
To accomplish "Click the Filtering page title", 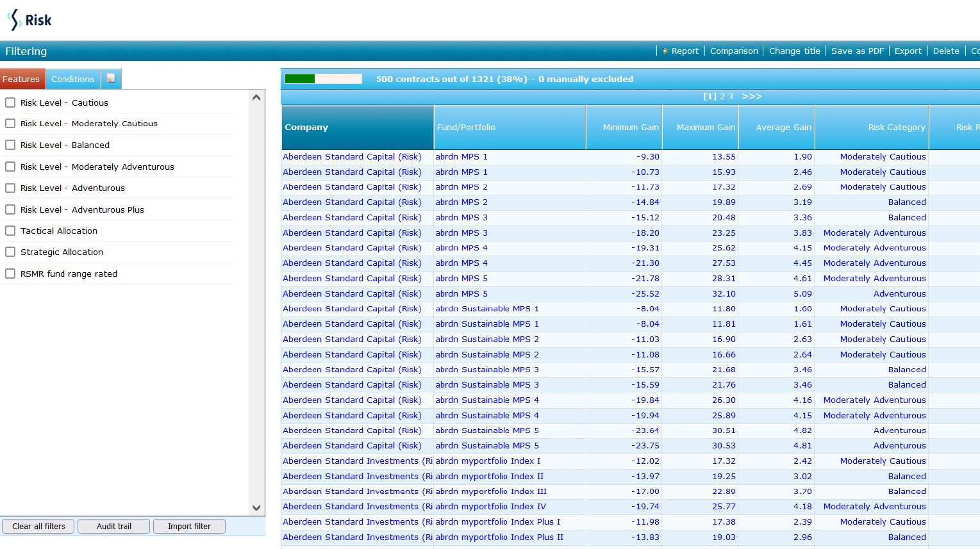I will [x=26, y=51].
